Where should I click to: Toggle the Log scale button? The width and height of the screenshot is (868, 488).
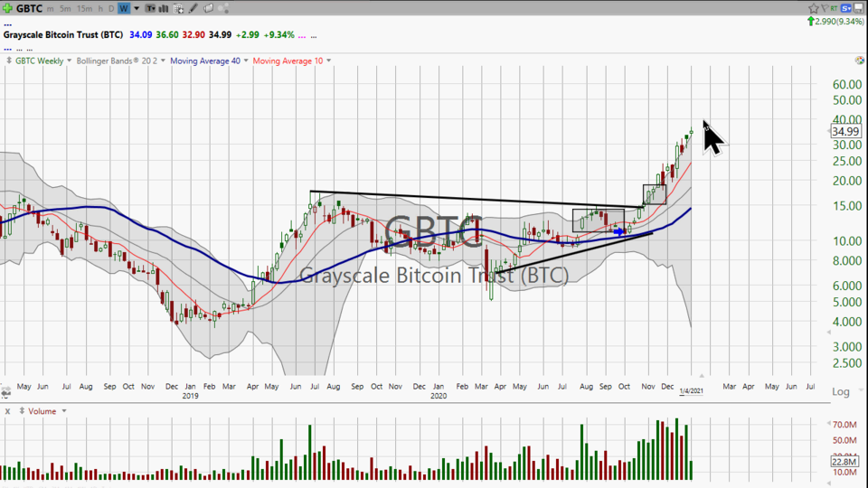pyautogui.click(x=841, y=391)
